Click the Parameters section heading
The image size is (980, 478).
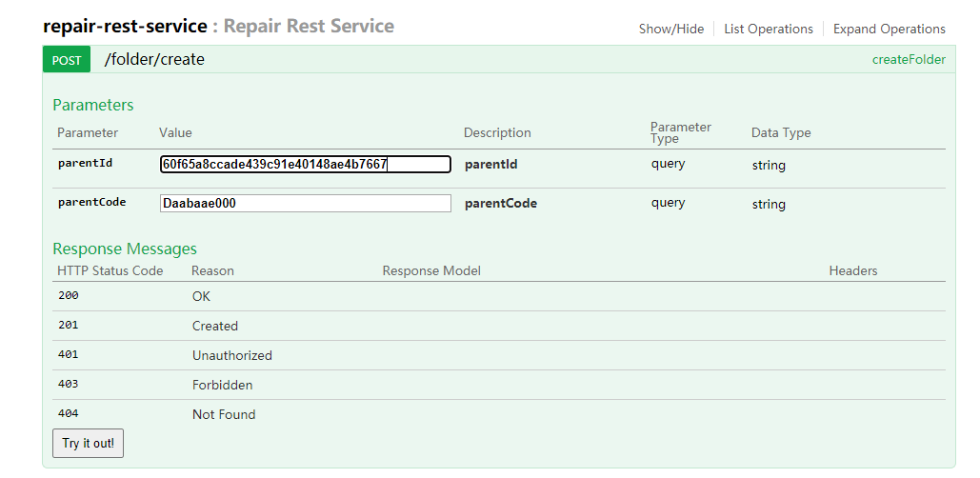(x=93, y=105)
